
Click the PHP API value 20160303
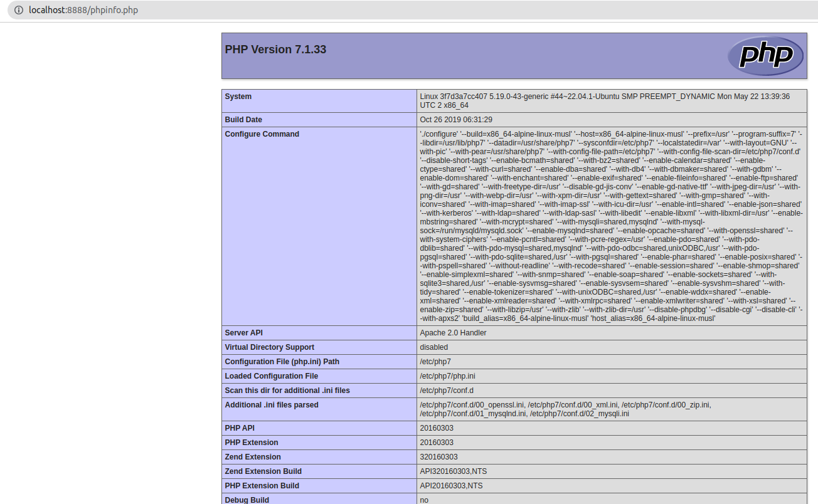[x=437, y=428]
